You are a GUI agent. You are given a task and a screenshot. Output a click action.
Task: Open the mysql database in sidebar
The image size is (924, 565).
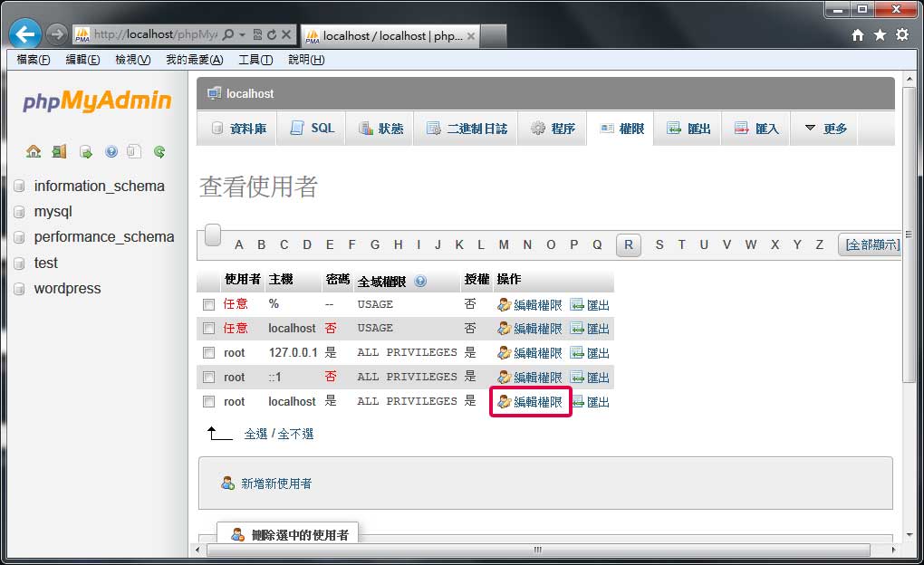(x=53, y=212)
